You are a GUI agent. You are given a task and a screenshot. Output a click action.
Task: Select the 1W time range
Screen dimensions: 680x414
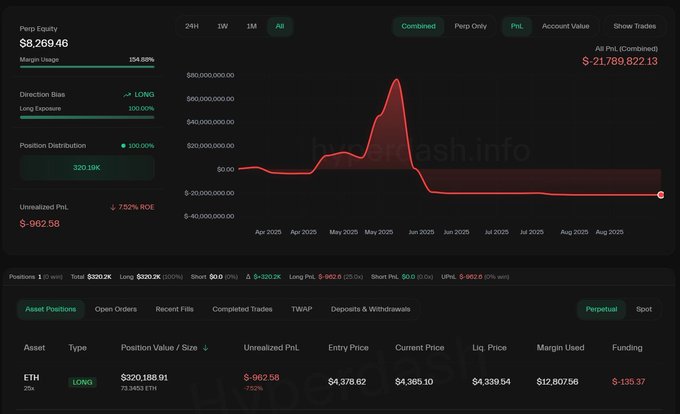pyautogui.click(x=222, y=26)
